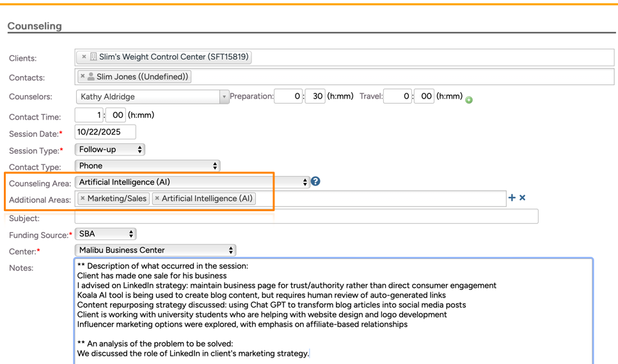Open the Counselors dropdown showing Kathy Aldridge
This screenshot has width=618, height=364.
click(152, 97)
